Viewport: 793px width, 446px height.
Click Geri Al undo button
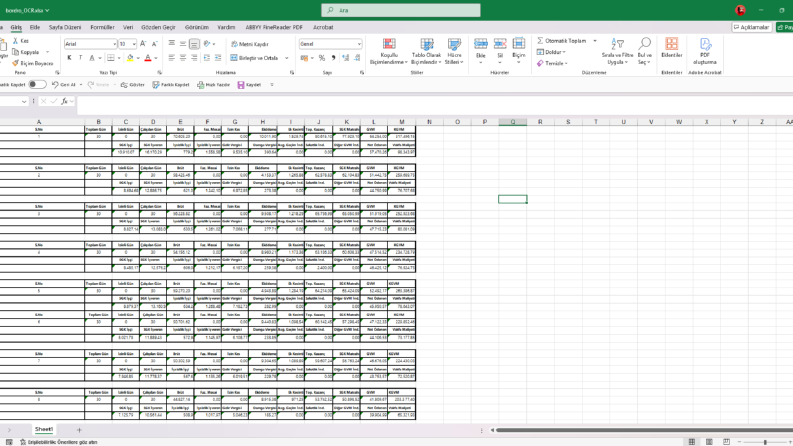(x=64, y=84)
